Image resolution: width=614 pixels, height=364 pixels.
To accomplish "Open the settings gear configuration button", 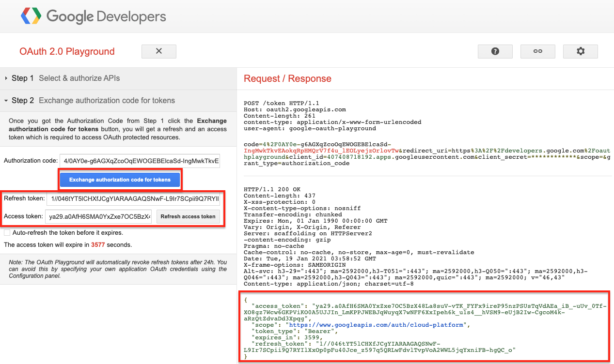I will coord(581,51).
